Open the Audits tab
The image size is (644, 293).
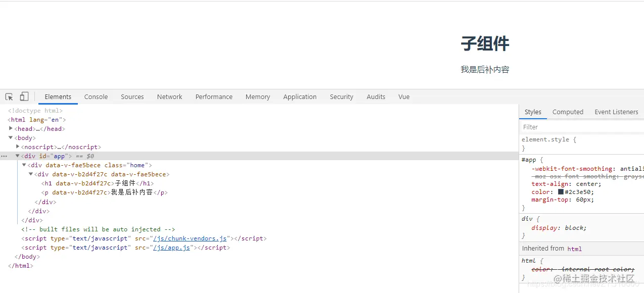click(376, 97)
